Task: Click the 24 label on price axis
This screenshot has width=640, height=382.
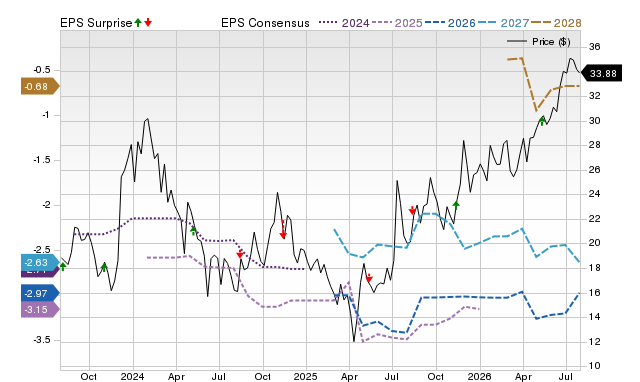Action: click(x=595, y=194)
